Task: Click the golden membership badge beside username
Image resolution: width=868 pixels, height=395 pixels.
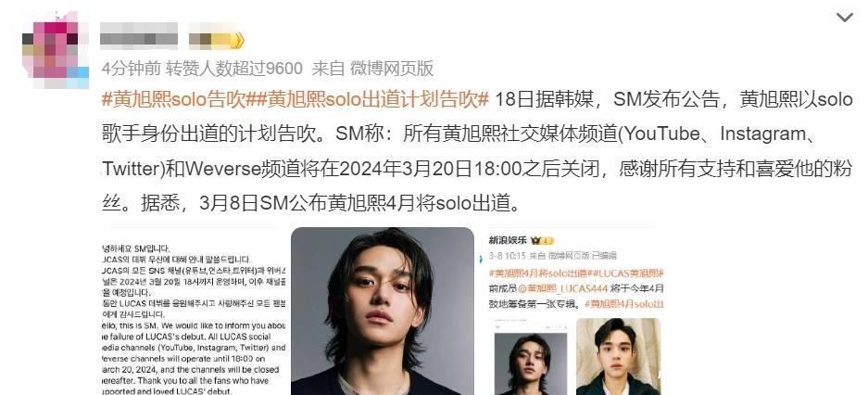Action: click(217, 39)
